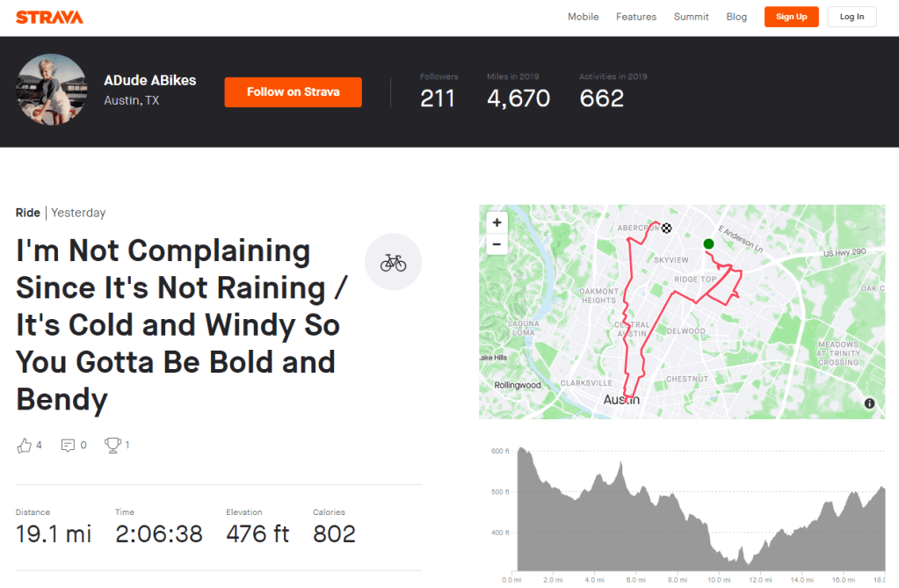Click the Strava logo
Viewport: 899px width, 588px height.
[49, 18]
